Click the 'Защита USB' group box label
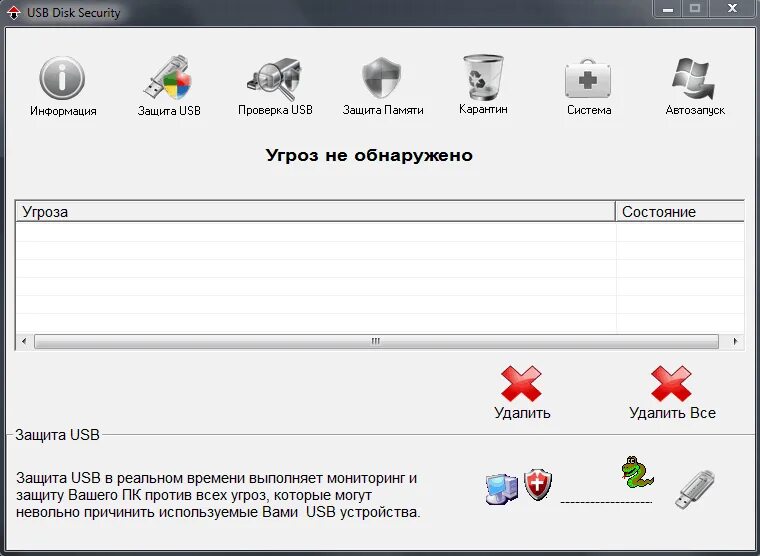Image resolution: width=760 pixels, height=556 pixels. point(57,435)
